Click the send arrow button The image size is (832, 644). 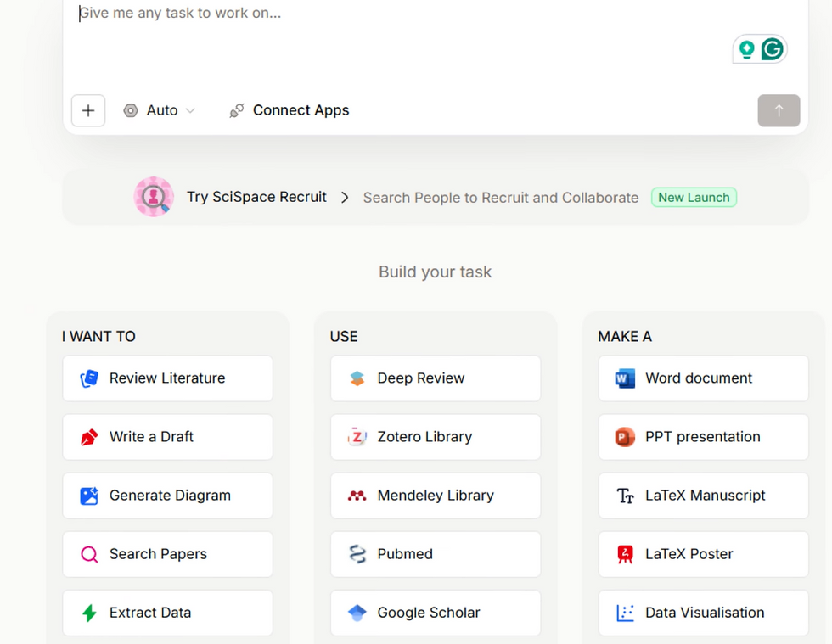[779, 110]
